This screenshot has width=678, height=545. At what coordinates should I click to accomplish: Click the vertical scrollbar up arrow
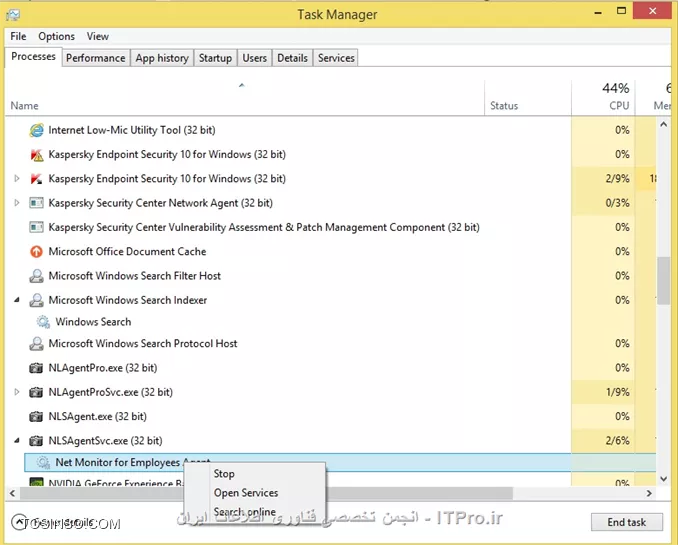point(664,125)
